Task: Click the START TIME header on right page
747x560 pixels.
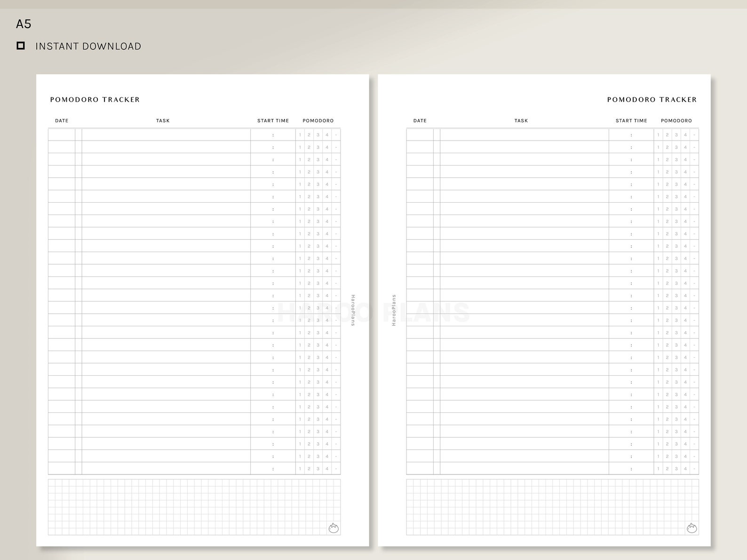Action: (631, 121)
